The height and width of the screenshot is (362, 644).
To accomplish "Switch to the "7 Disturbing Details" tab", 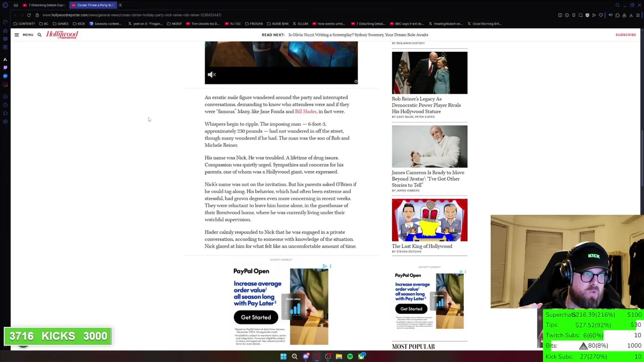I will click(x=44, y=5).
